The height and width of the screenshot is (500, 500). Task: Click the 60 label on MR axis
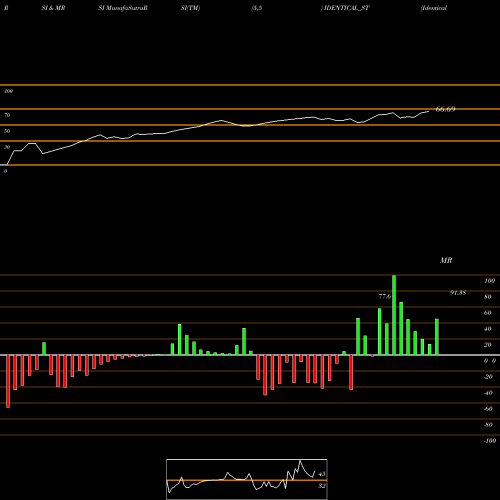coord(488,313)
